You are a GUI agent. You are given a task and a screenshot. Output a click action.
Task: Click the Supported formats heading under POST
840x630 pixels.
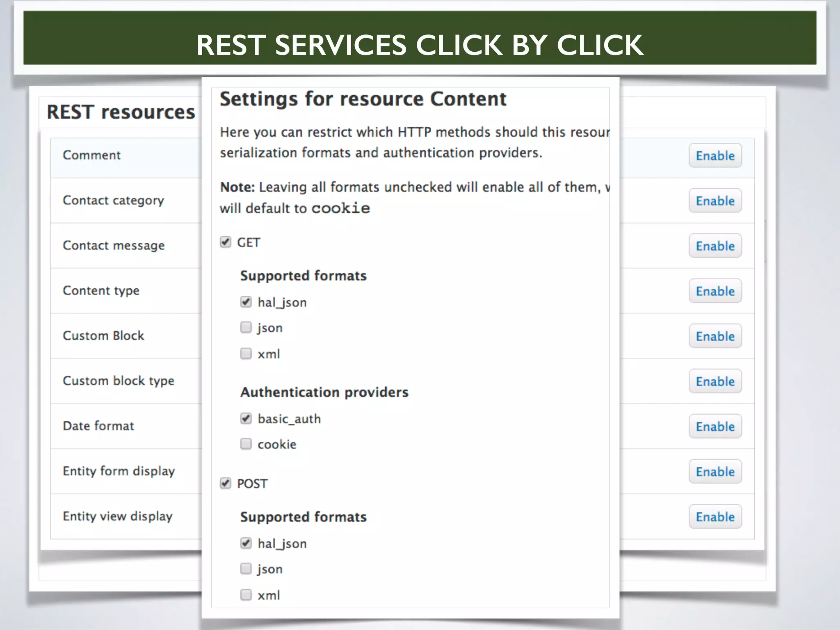[x=304, y=517]
